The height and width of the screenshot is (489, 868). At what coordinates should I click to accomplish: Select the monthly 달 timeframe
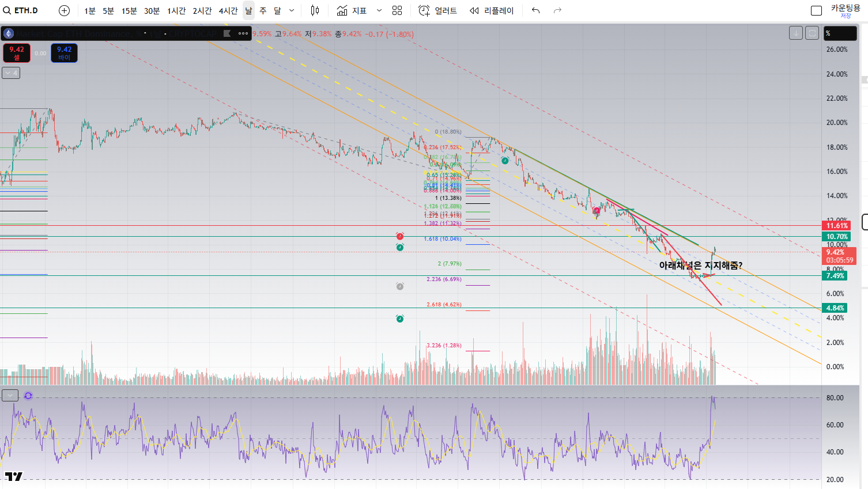point(277,11)
